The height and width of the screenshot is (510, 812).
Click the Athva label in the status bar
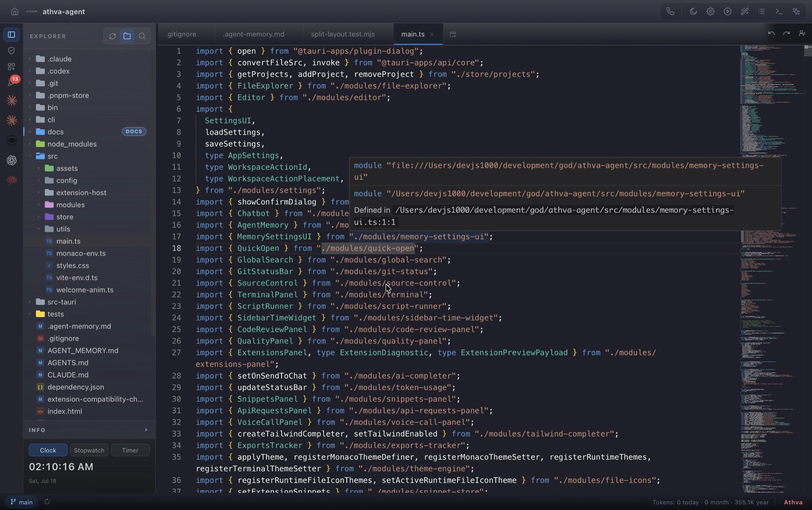click(x=793, y=502)
